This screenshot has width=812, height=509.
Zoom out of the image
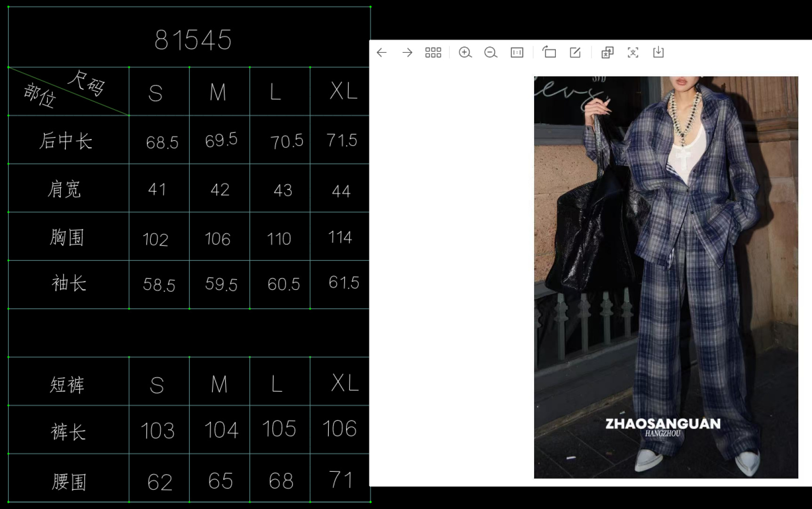pyautogui.click(x=490, y=52)
